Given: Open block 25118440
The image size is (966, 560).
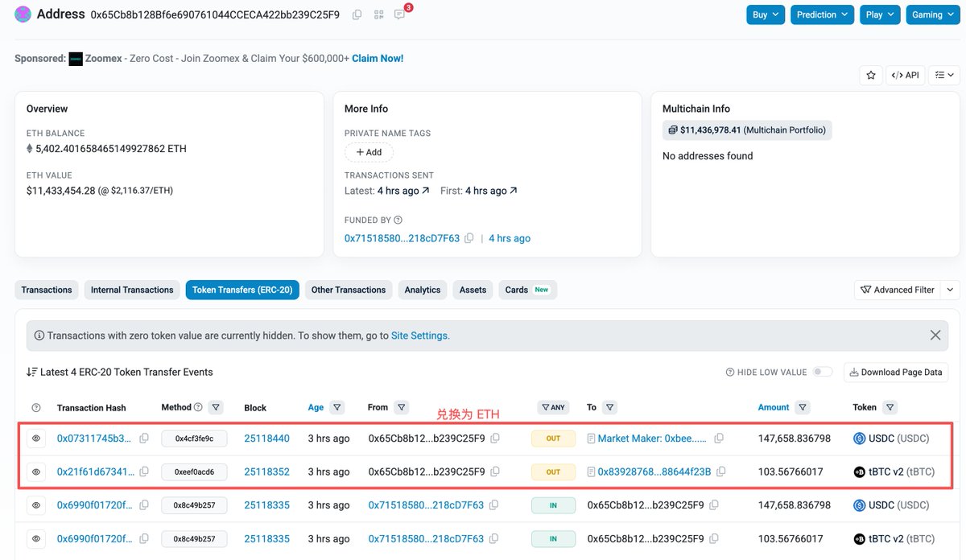Looking at the screenshot, I should (x=266, y=439).
